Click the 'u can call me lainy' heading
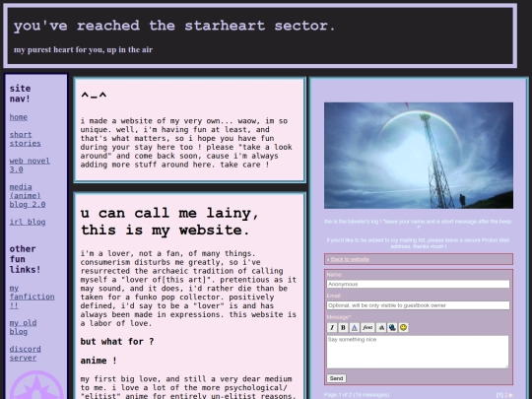The image size is (532, 399). tap(169, 222)
